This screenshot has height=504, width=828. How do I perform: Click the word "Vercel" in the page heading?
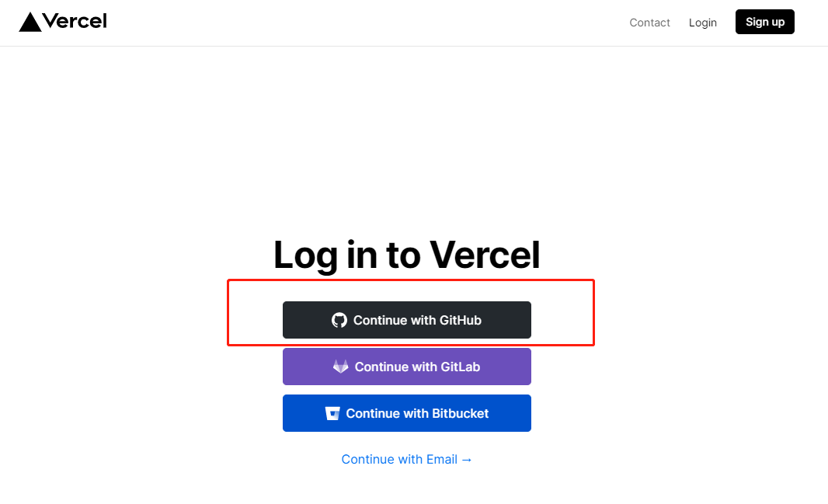click(485, 254)
